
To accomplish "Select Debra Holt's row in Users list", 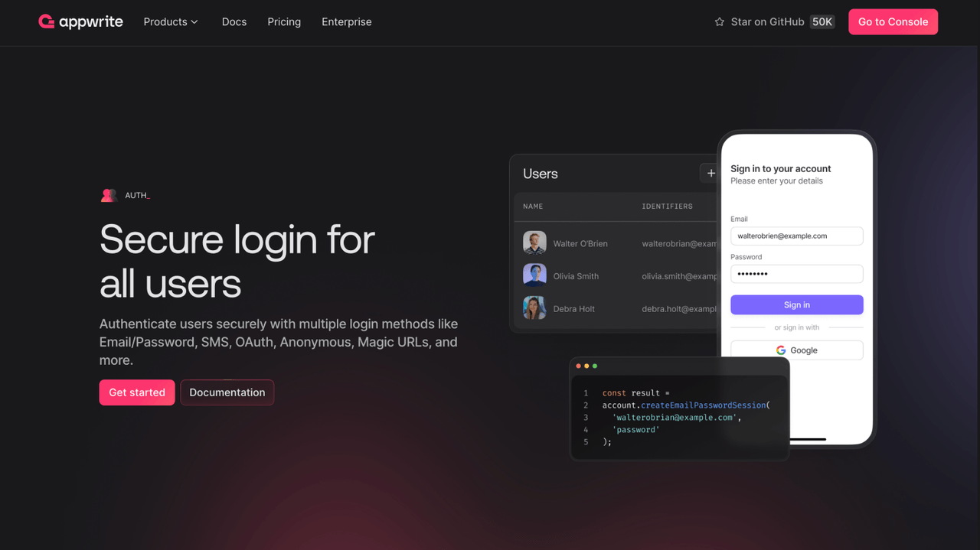I will click(x=612, y=308).
